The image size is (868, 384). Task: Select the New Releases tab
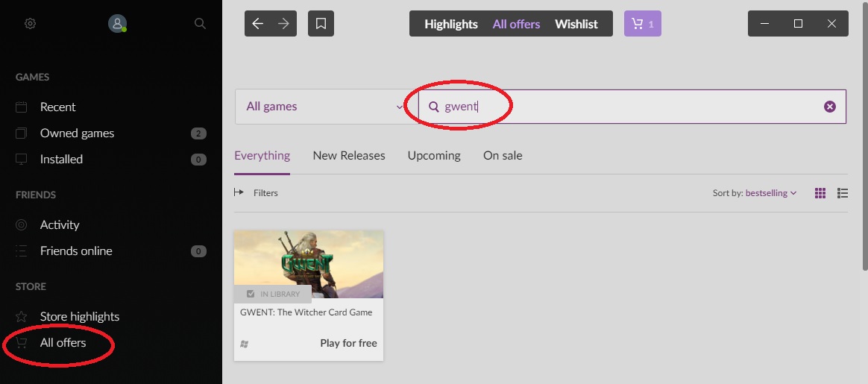tap(349, 156)
